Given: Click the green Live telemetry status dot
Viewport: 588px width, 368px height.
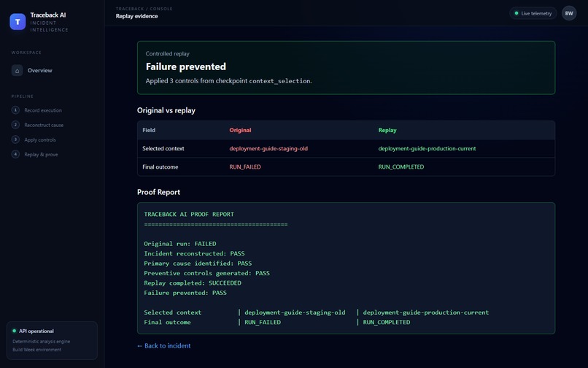Looking at the screenshot, I should tap(517, 14).
